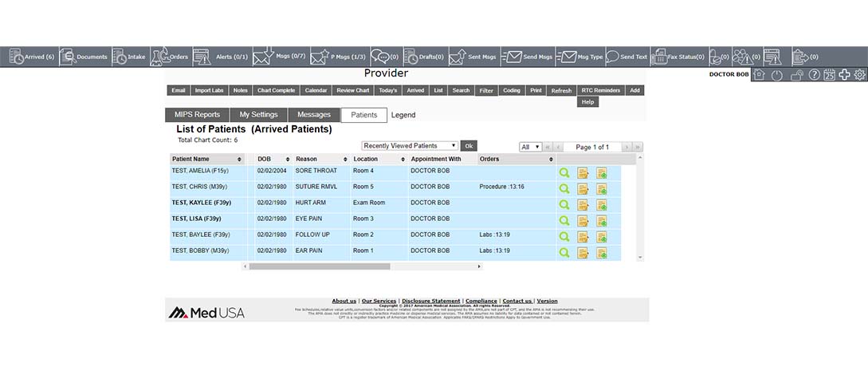Open the settings gear icon at top right
The width and height of the screenshot is (868, 371).
click(x=859, y=75)
